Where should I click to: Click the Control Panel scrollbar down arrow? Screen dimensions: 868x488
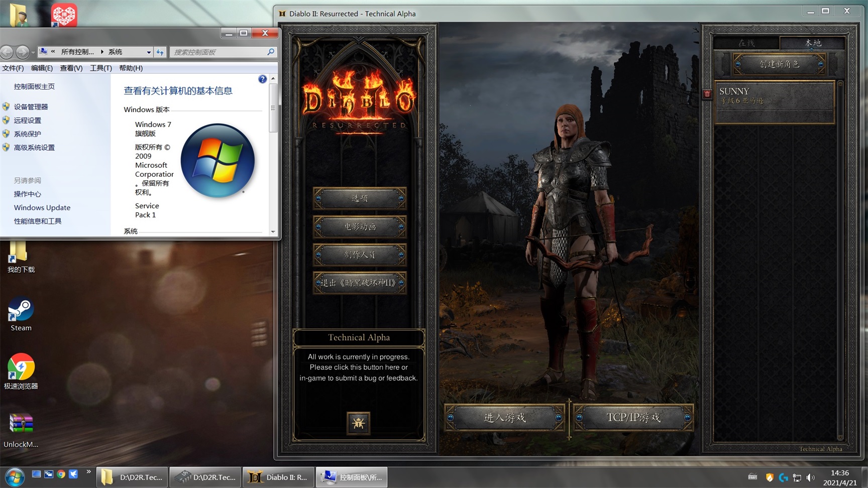273,231
